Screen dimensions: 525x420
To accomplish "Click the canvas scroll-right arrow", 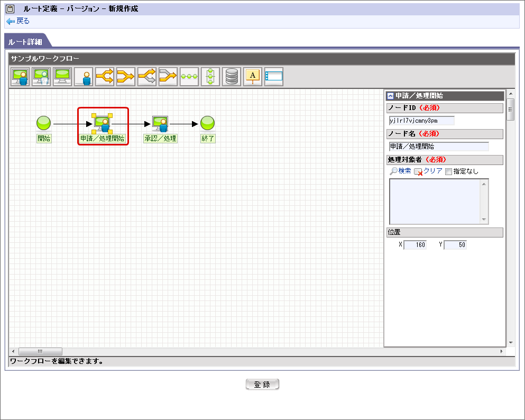I will click(x=502, y=351).
